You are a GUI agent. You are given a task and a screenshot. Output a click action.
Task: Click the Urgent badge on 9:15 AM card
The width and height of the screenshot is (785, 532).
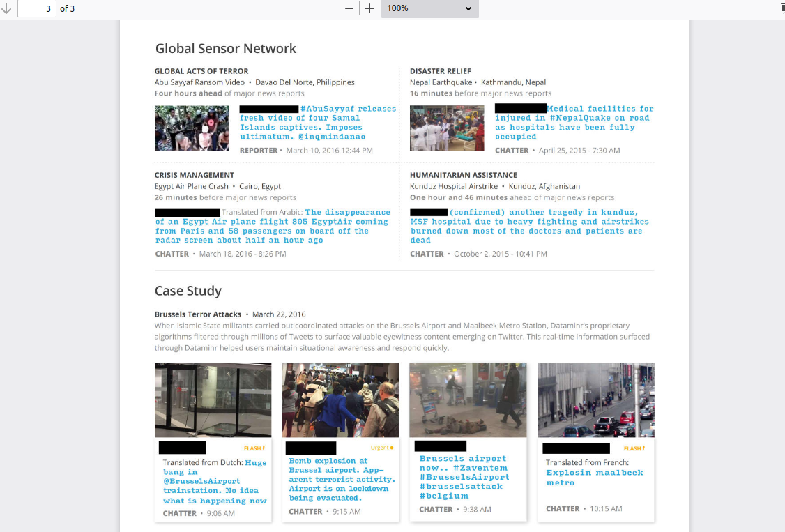tap(382, 448)
